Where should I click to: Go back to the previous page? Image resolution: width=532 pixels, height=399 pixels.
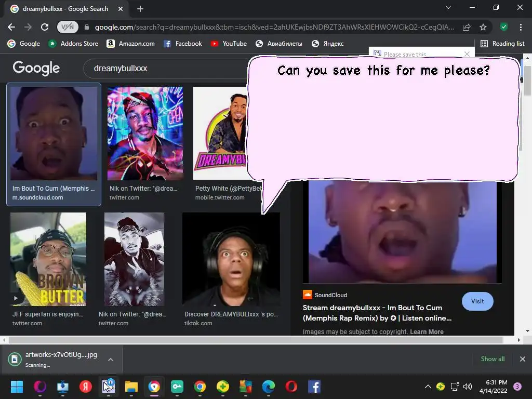click(11, 27)
